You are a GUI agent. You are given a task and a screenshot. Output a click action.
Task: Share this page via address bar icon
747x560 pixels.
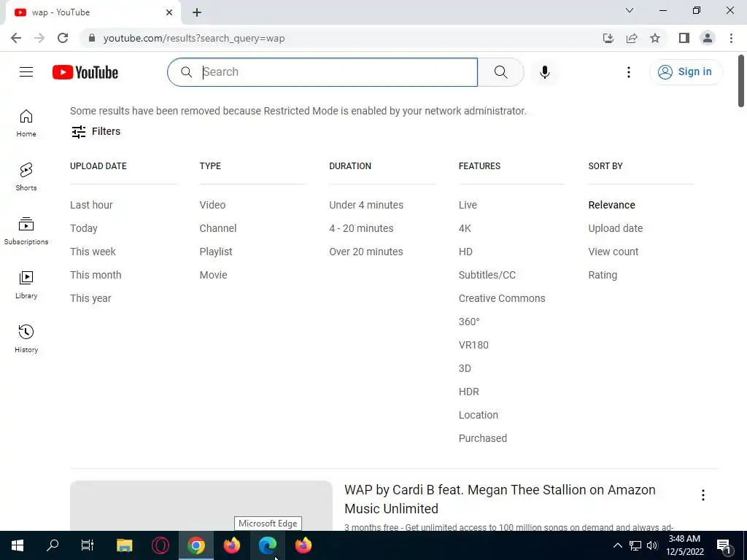pyautogui.click(x=632, y=38)
